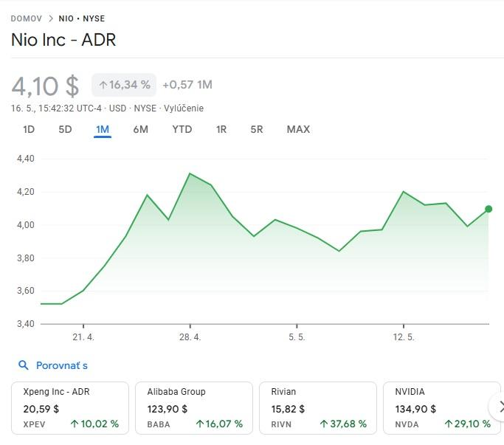Click the 16,34 % change badge
Viewport: 504px width, 445px height.
click(124, 85)
